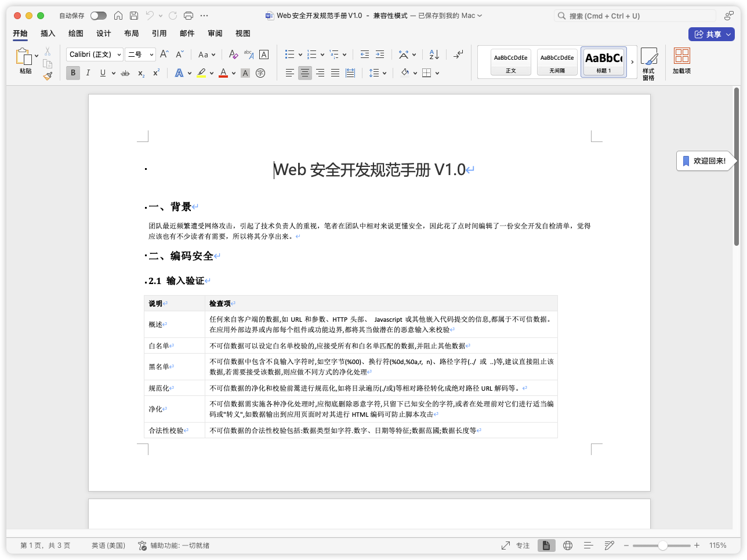This screenshot has height=560, width=747.
Task: Open the font name dropdown
Action: pos(95,54)
